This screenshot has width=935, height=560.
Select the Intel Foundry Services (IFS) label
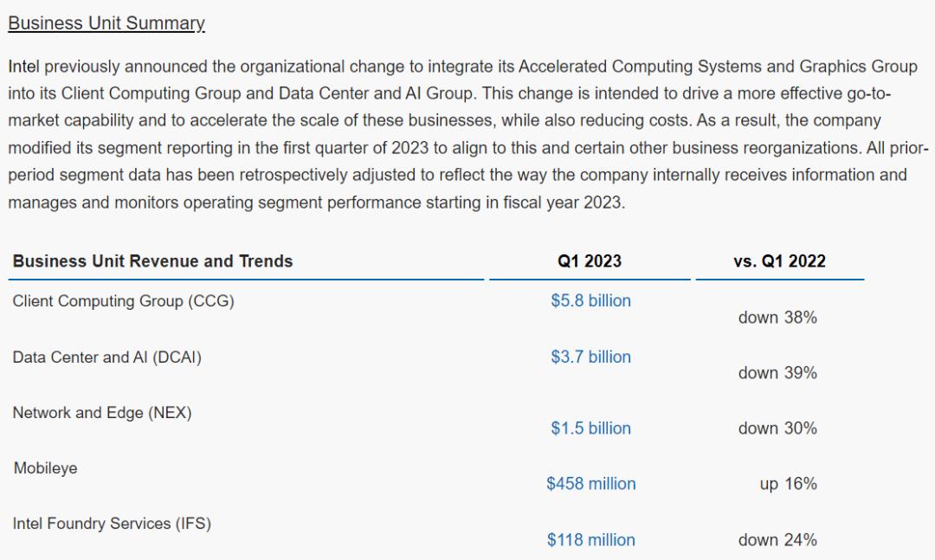112,524
